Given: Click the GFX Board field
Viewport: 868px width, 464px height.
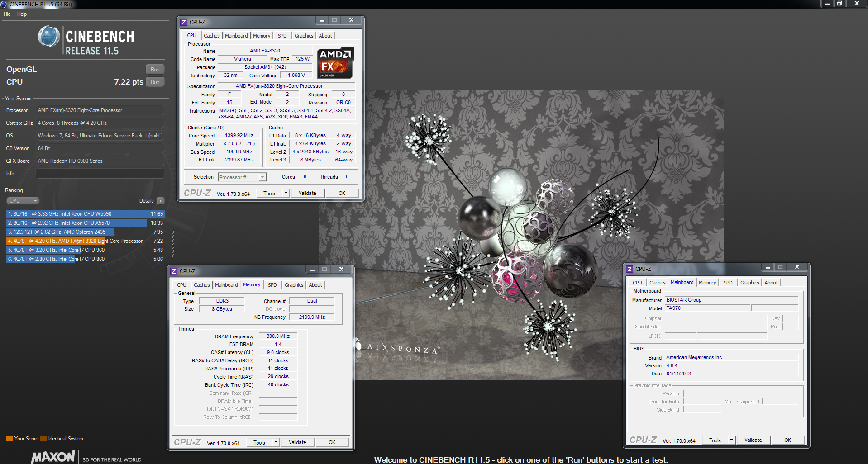Looking at the screenshot, I should tap(100, 161).
